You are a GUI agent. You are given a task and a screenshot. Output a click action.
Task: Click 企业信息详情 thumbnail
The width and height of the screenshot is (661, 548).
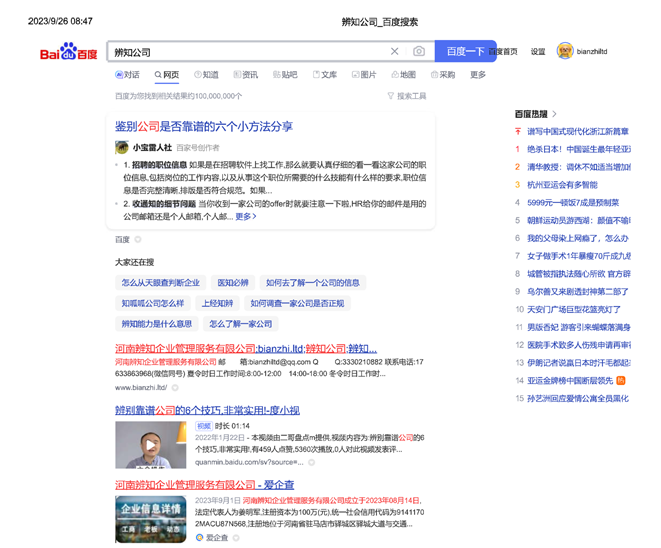point(150,519)
